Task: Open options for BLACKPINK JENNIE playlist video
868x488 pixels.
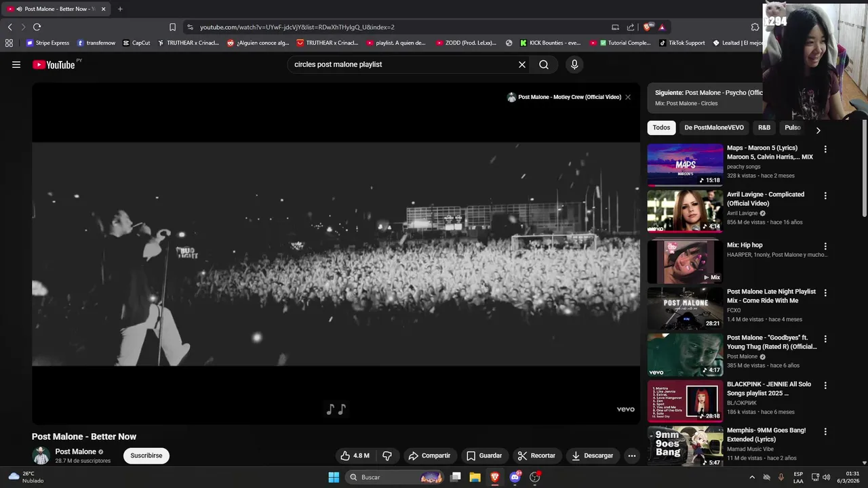Action: [825, 386]
